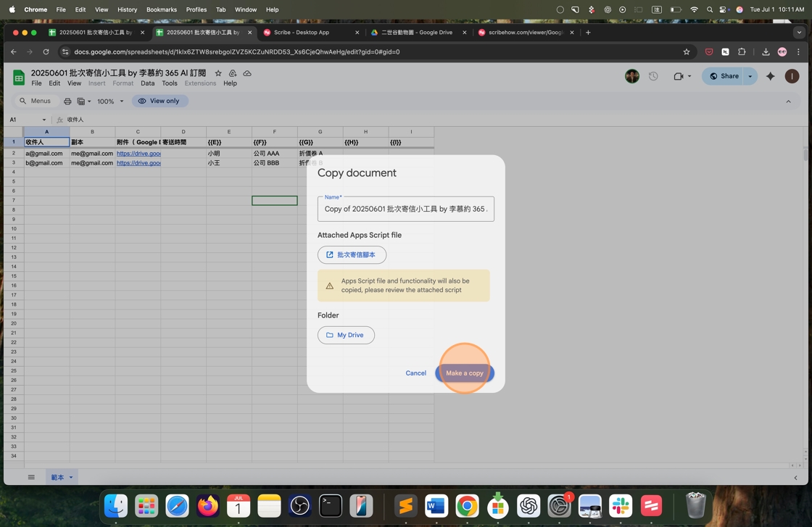The image size is (812, 527).
Task: Open Terminal from the Dock
Action: pyautogui.click(x=331, y=506)
